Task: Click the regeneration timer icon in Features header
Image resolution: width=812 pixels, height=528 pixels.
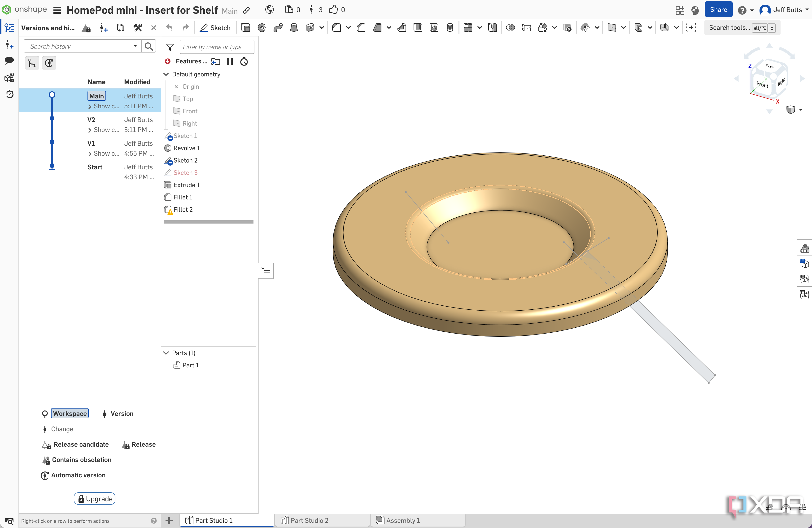Action: point(244,62)
